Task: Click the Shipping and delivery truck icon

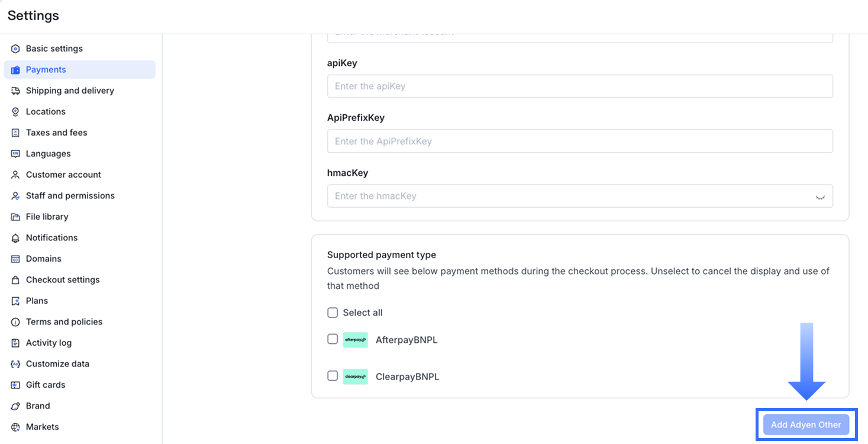Action: [x=15, y=91]
